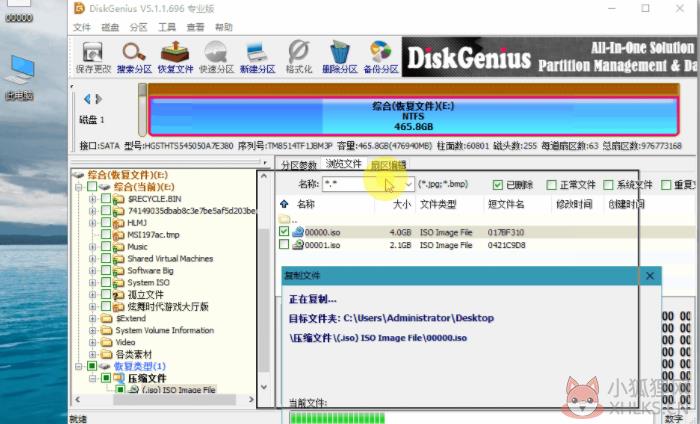Toggle the 系统文件 system files checkbox
The height and width of the screenshot is (424, 700).
coord(608,185)
